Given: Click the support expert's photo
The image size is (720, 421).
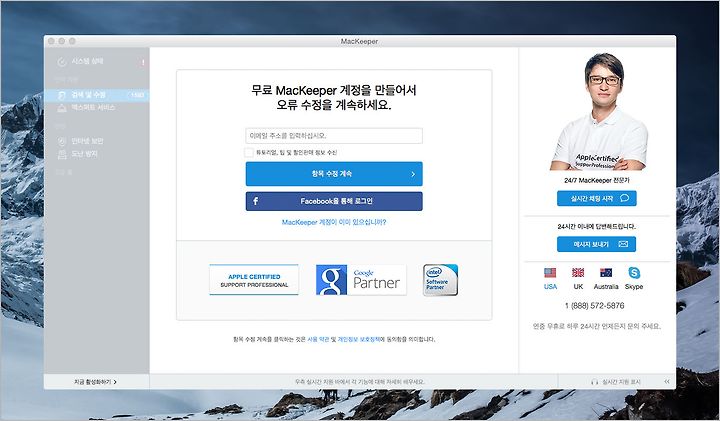Looking at the screenshot, I should (x=599, y=112).
